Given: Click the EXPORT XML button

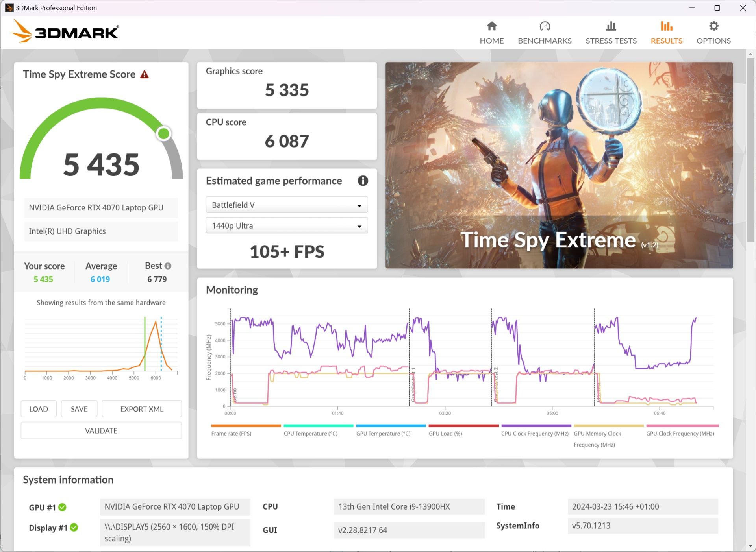Looking at the screenshot, I should pos(142,409).
